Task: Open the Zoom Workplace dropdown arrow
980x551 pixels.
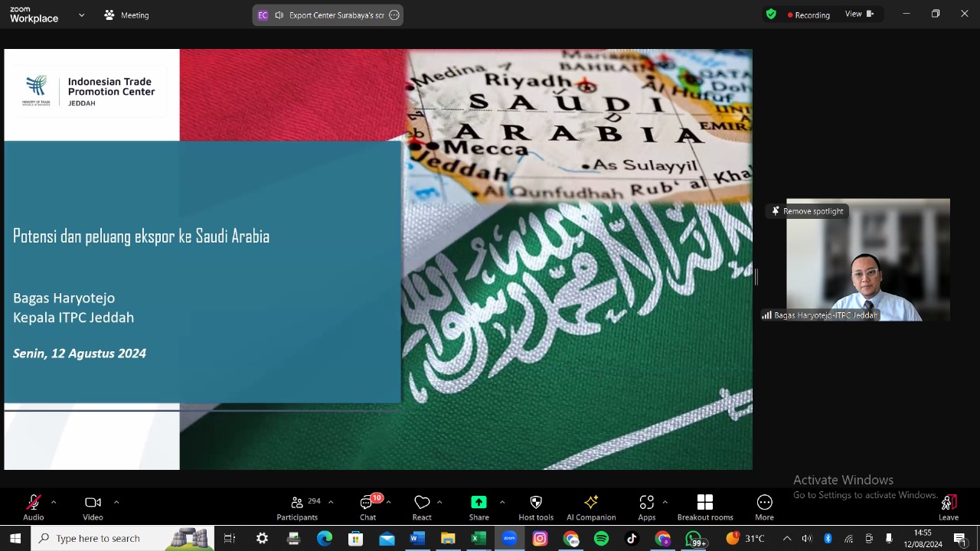Action: [81, 15]
